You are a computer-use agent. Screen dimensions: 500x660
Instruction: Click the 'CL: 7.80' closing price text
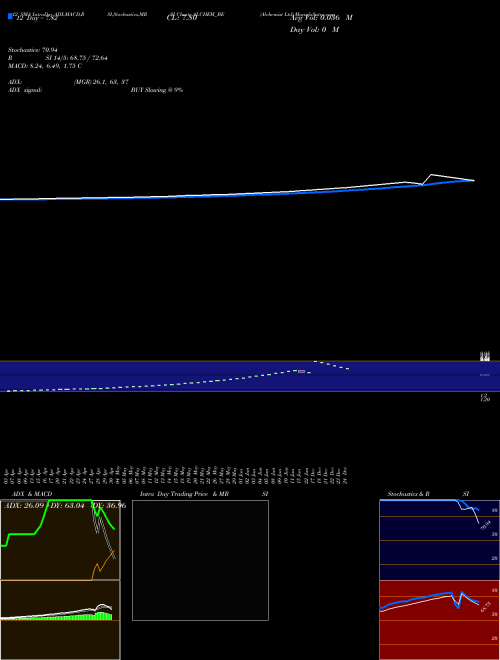click(182, 18)
